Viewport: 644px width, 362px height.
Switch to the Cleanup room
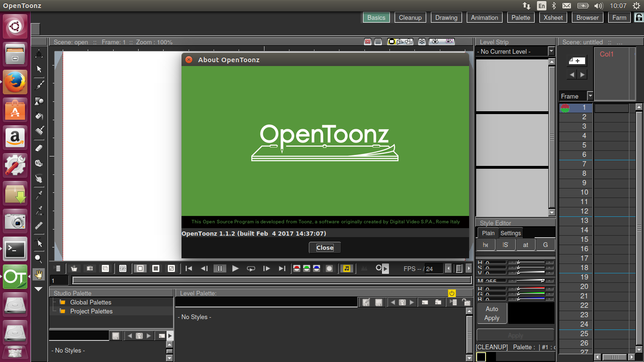[x=410, y=17]
